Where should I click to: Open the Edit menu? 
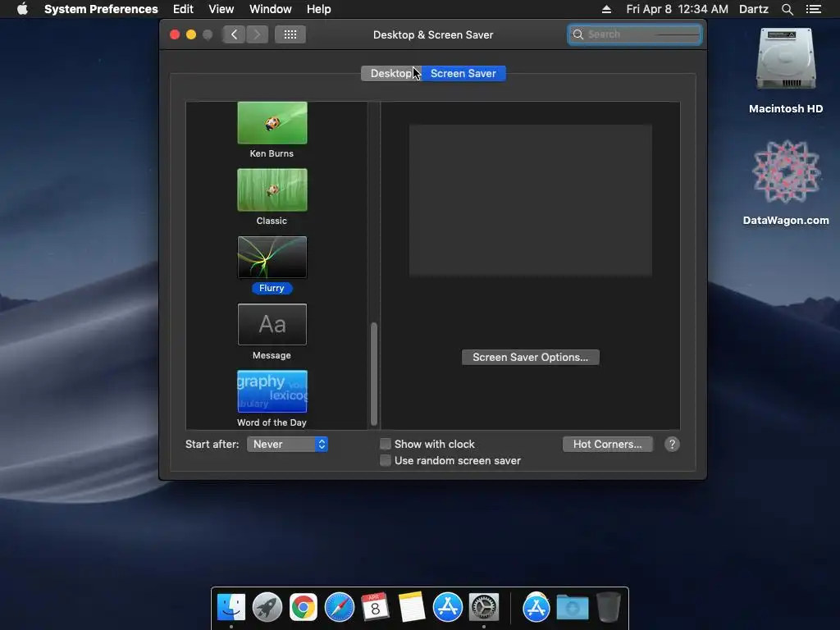point(183,9)
